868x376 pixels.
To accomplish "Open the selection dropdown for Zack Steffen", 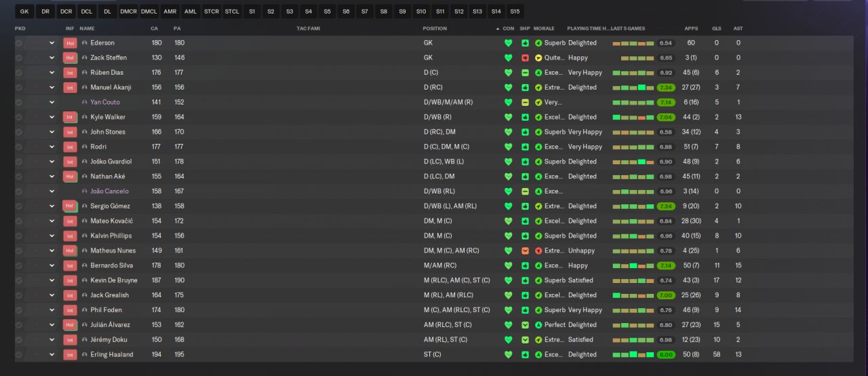I will [52, 58].
